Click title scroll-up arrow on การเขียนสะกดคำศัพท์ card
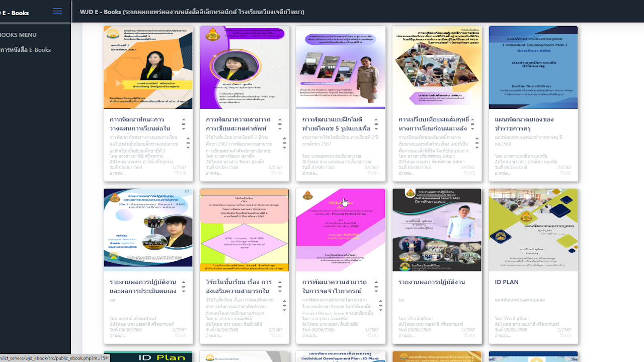 280,120
